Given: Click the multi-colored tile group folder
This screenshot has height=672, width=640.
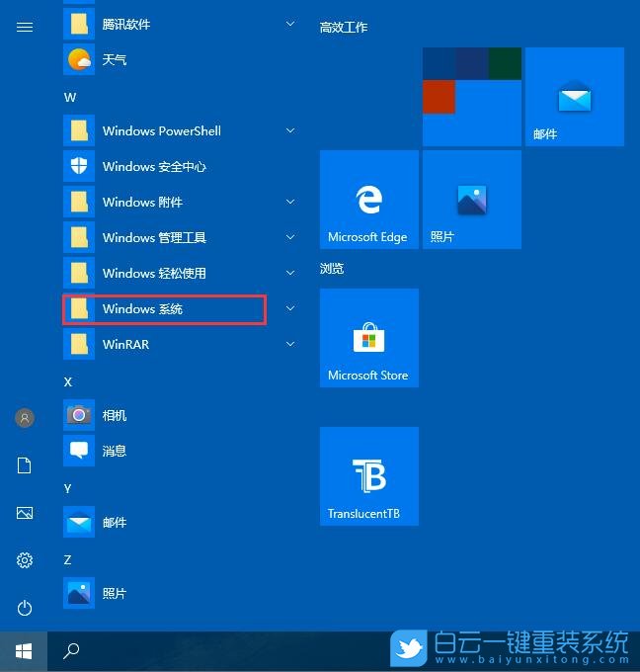Looking at the screenshot, I should (x=472, y=97).
